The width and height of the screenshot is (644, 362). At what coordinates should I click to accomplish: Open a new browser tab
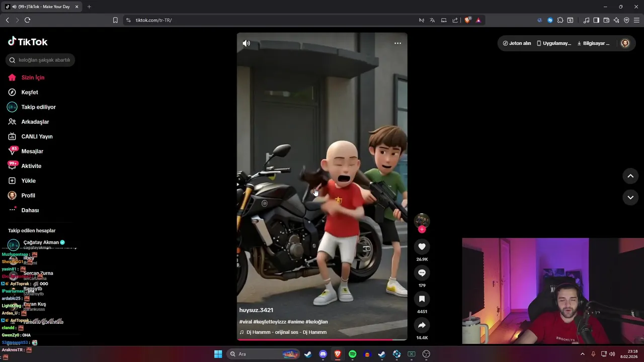(x=89, y=7)
